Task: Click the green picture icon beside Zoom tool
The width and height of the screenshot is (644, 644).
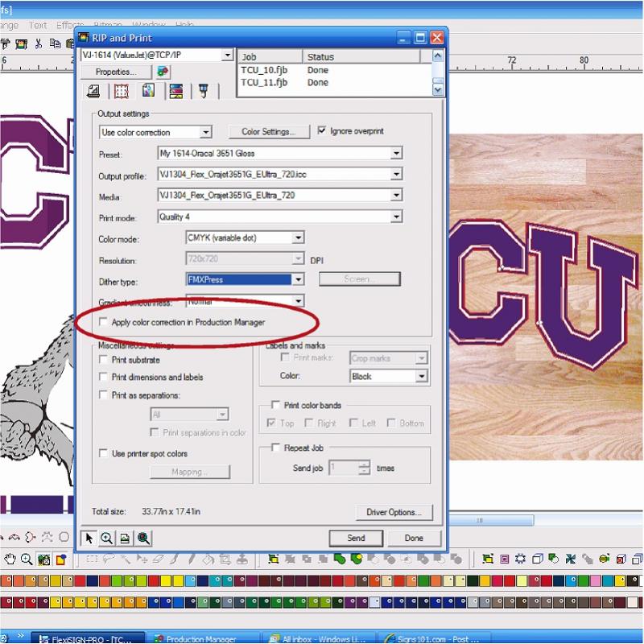Action: [x=43, y=559]
